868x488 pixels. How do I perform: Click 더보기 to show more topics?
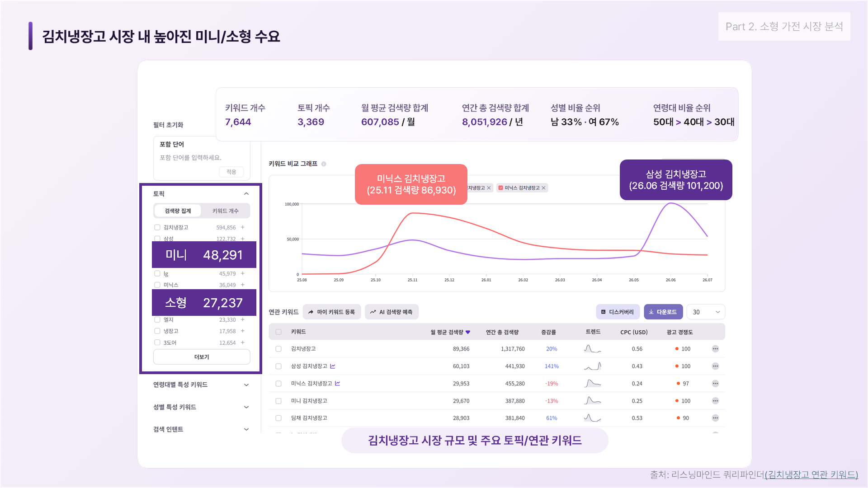(202, 357)
